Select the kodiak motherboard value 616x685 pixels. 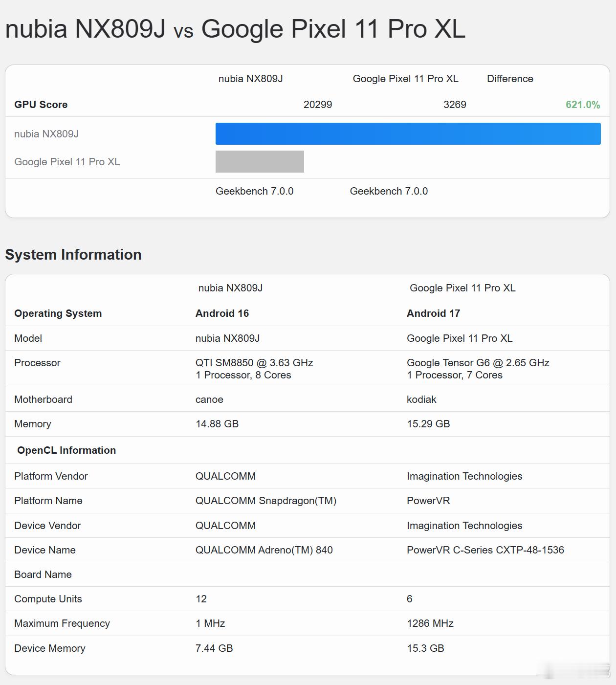click(421, 399)
